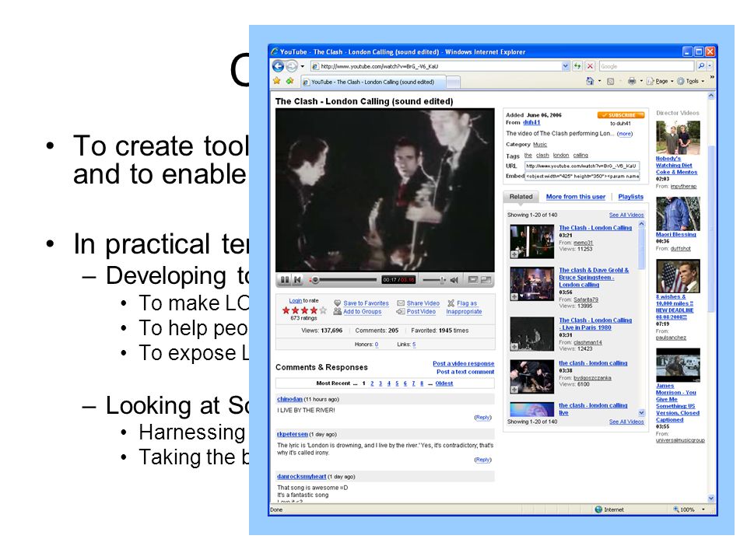The width and height of the screenshot is (747, 560).
Task: Click Post a text comment link
Action: pos(465,372)
